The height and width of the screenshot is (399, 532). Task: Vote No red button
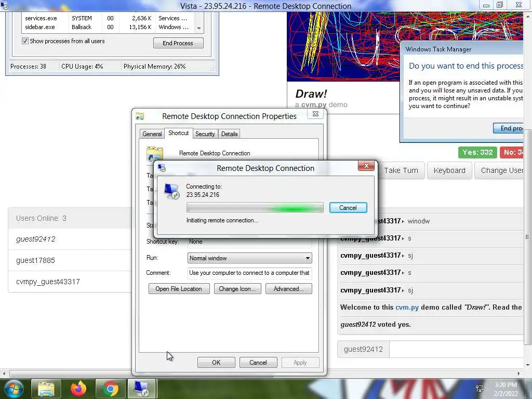[x=511, y=152]
